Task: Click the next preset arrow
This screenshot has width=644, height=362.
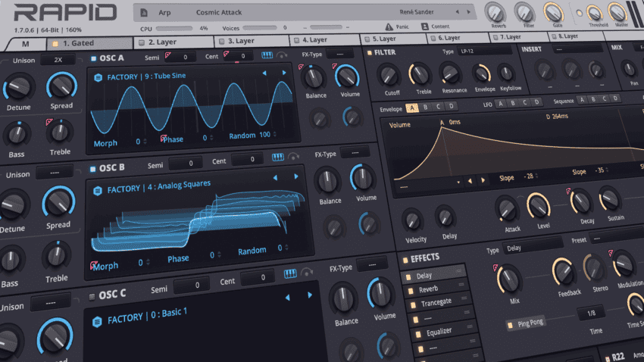Action: [470, 13]
